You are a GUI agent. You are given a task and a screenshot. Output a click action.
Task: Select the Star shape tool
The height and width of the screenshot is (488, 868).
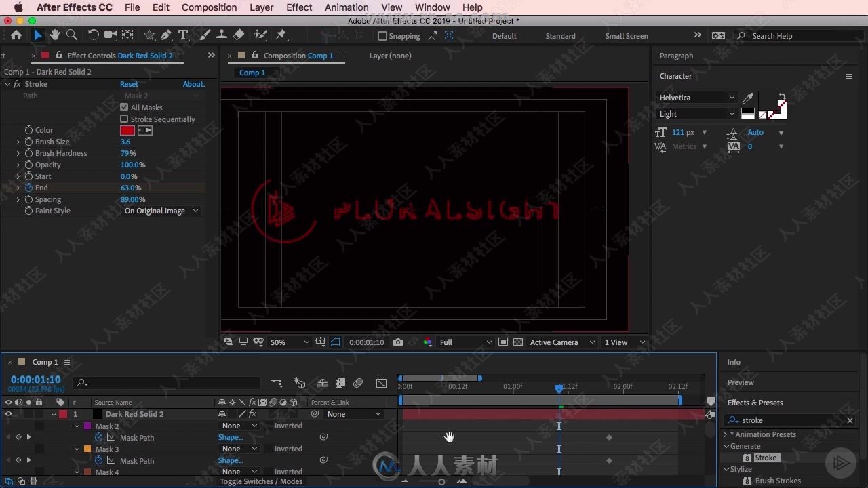(x=149, y=35)
